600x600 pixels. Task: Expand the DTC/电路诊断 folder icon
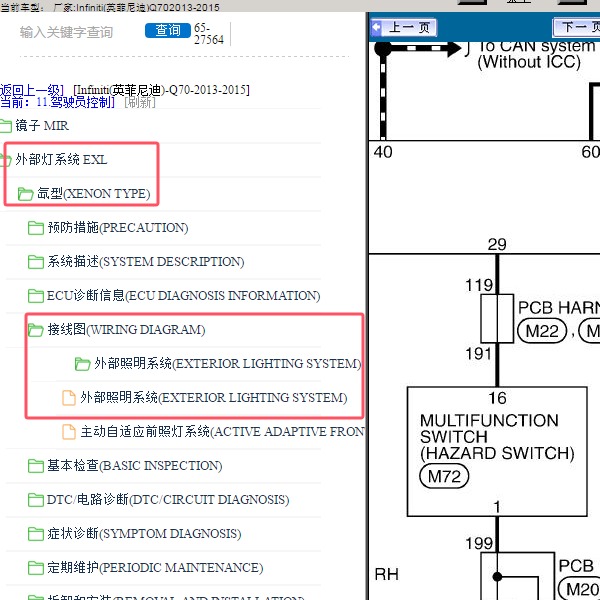coord(36,500)
